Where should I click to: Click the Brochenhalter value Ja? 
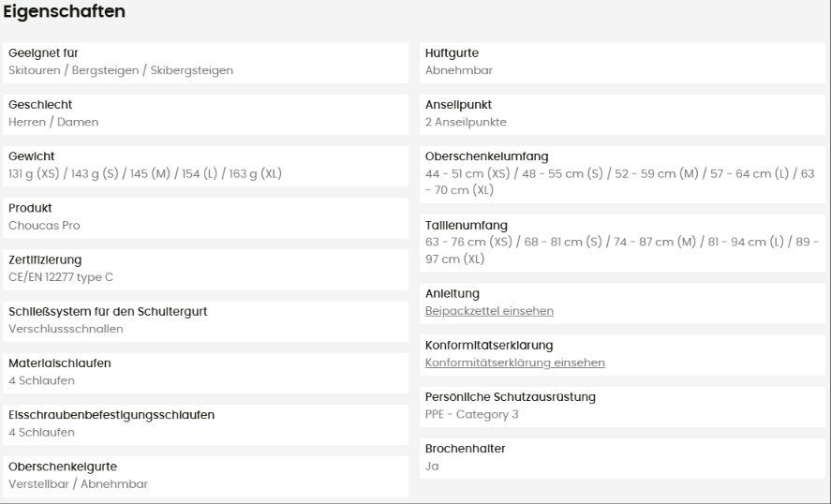tap(432, 467)
